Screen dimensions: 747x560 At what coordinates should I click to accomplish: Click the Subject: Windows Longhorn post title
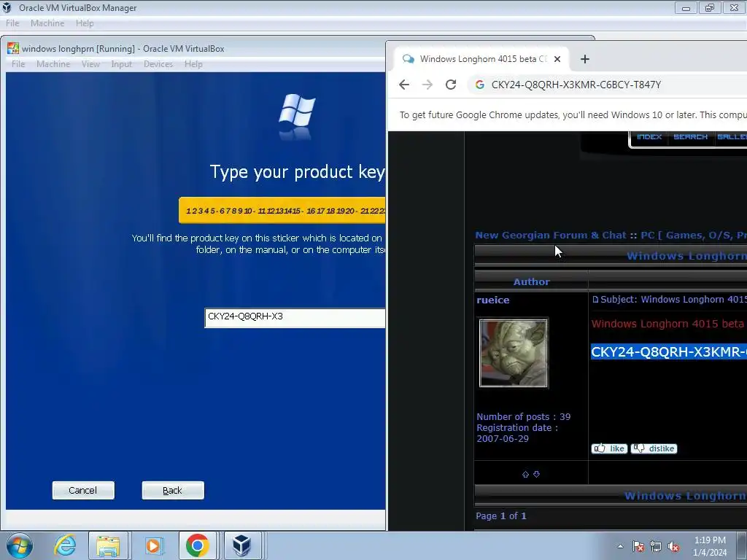[x=673, y=300]
